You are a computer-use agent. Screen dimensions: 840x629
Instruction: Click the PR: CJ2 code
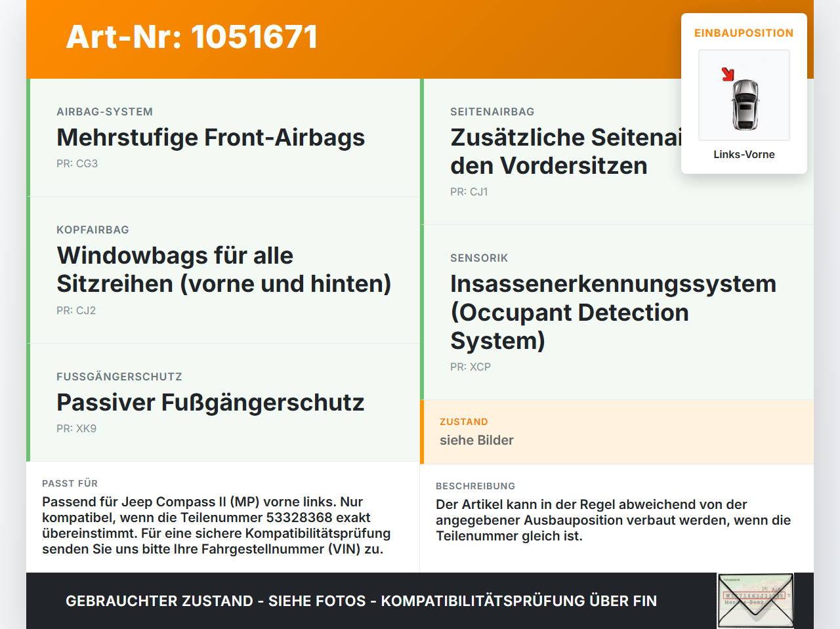point(76,310)
